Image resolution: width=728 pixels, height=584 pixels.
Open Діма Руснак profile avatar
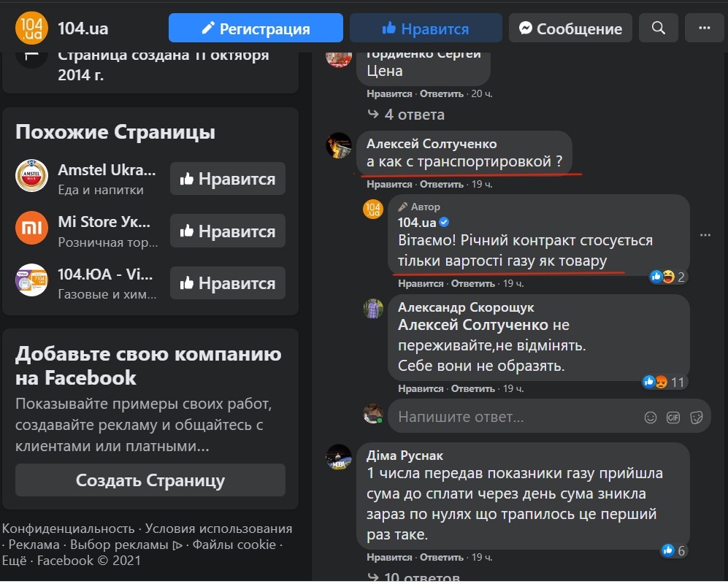coord(339,457)
